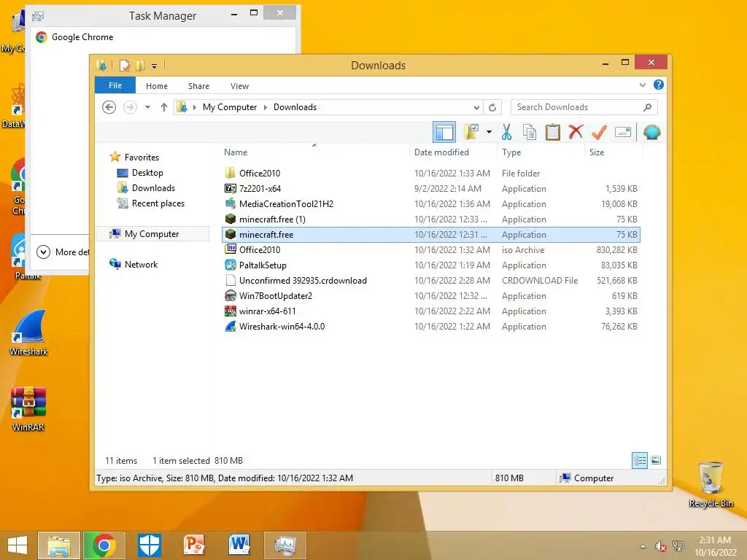Viewport: 747px width, 560px height.
Task: Click My Computer in the address breadcrumb
Action: [x=230, y=107]
